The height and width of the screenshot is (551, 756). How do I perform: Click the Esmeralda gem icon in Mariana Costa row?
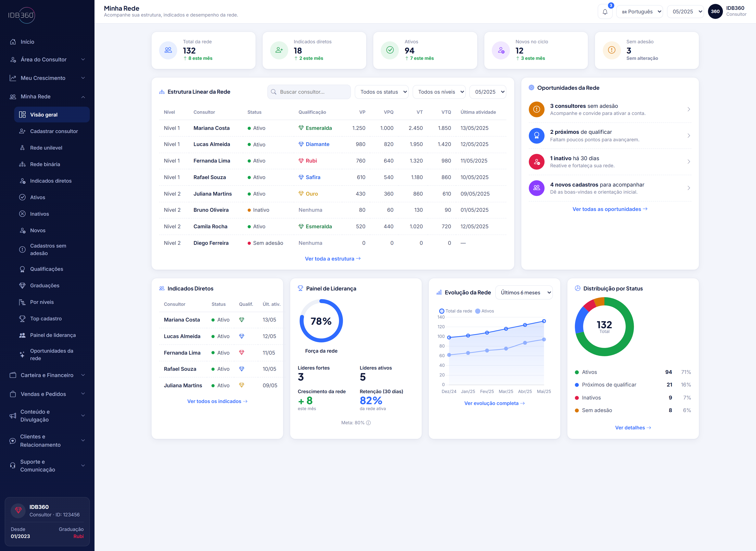click(301, 128)
